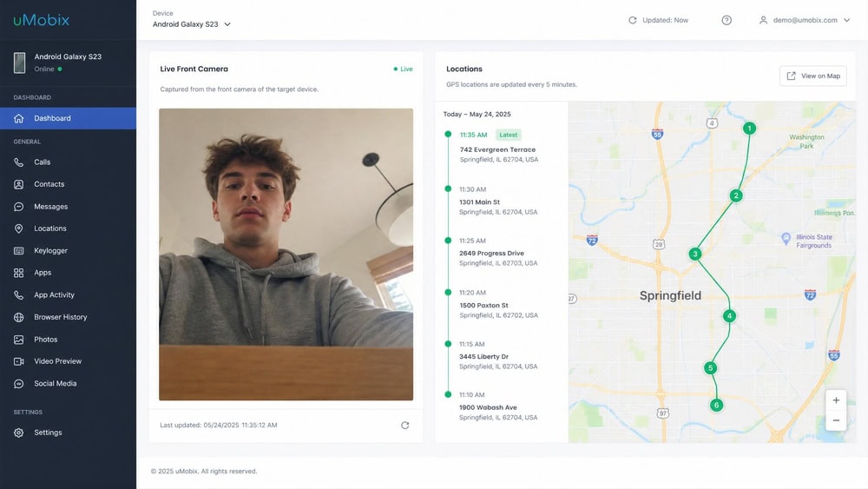
Task: Refresh the Live Front Camera feed
Action: pyautogui.click(x=404, y=426)
